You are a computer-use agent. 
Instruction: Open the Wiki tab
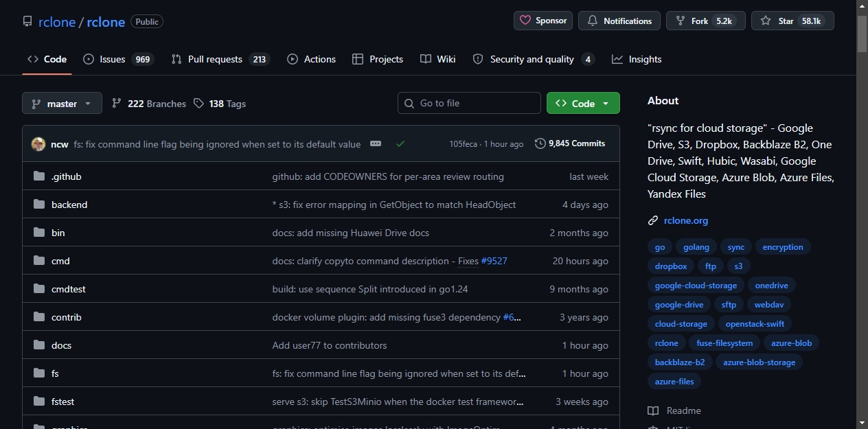click(438, 59)
